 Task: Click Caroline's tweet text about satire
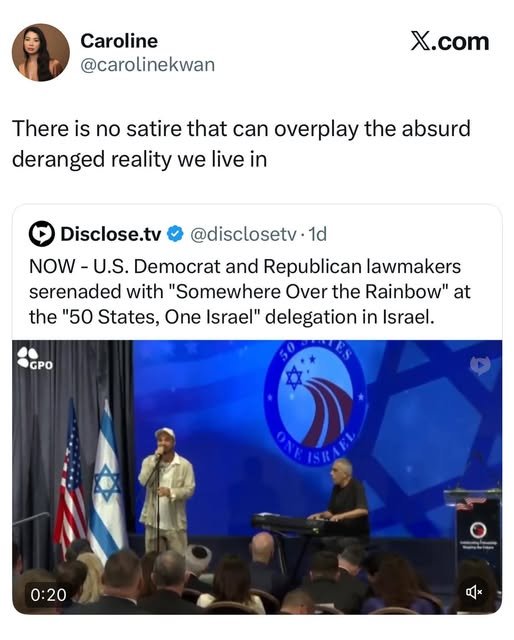[241, 144]
